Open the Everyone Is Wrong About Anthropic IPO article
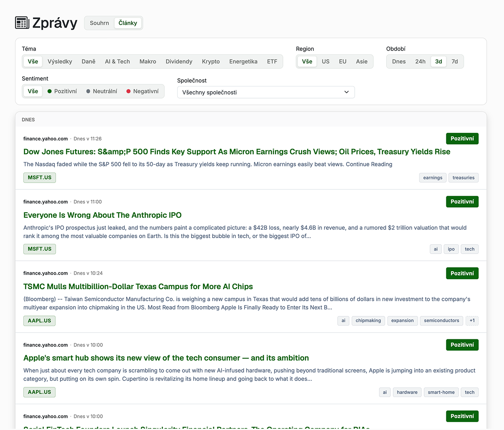 (102, 215)
